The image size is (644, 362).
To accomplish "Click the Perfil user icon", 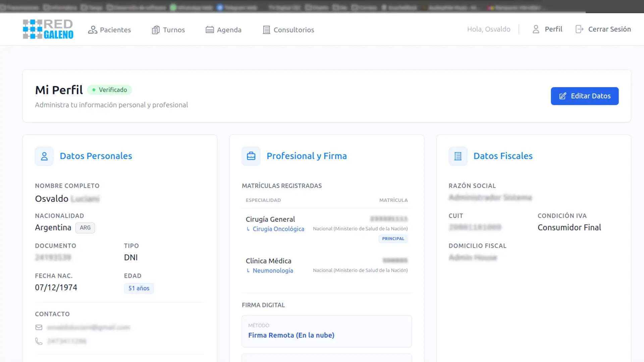I will [536, 29].
